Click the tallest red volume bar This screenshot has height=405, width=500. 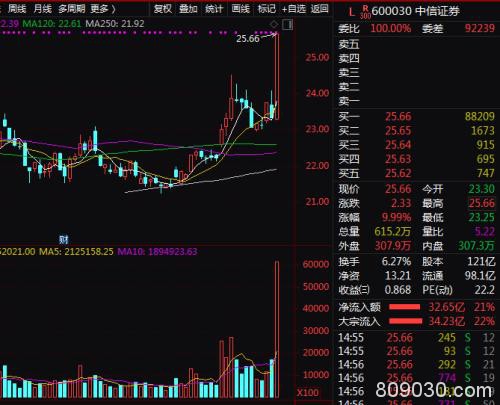click(277, 329)
